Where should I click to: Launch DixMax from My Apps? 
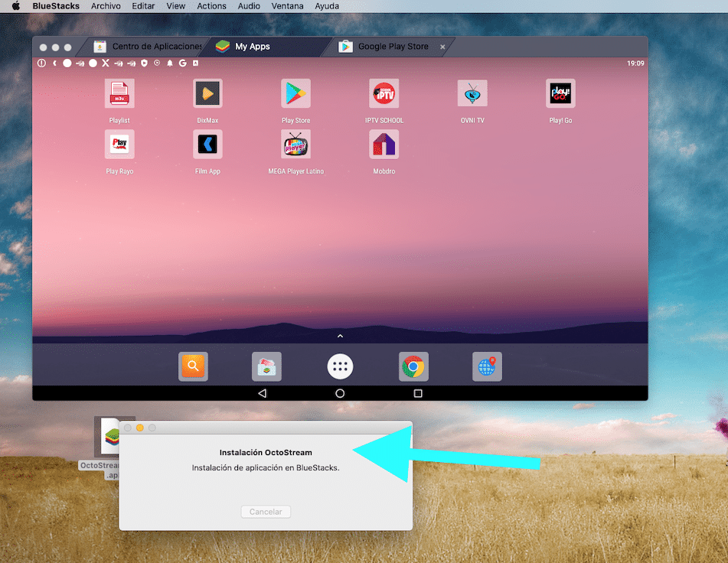pyautogui.click(x=207, y=93)
